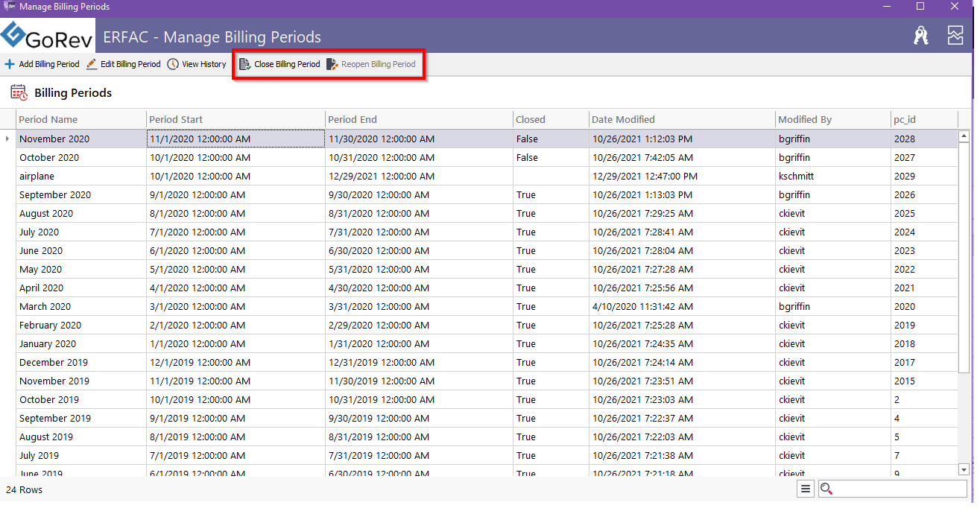Click the 12/29/2021 12:47:00 PM date cell
Screen dimensions: 980x511
tap(682, 176)
